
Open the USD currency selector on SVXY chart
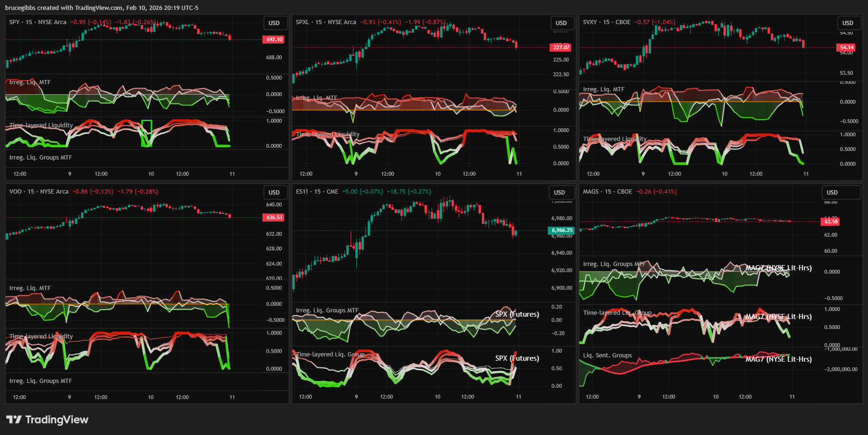[x=848, y=23]
